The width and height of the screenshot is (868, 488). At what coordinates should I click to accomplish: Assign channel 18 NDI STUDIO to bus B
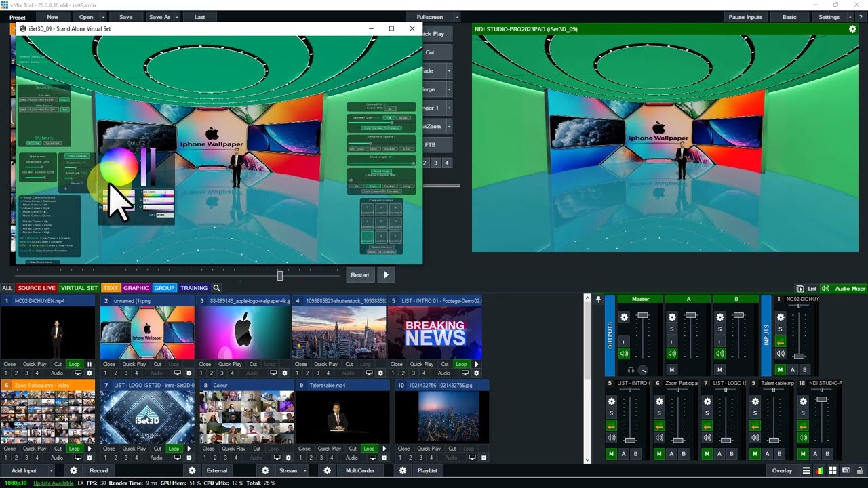point(828,454)
